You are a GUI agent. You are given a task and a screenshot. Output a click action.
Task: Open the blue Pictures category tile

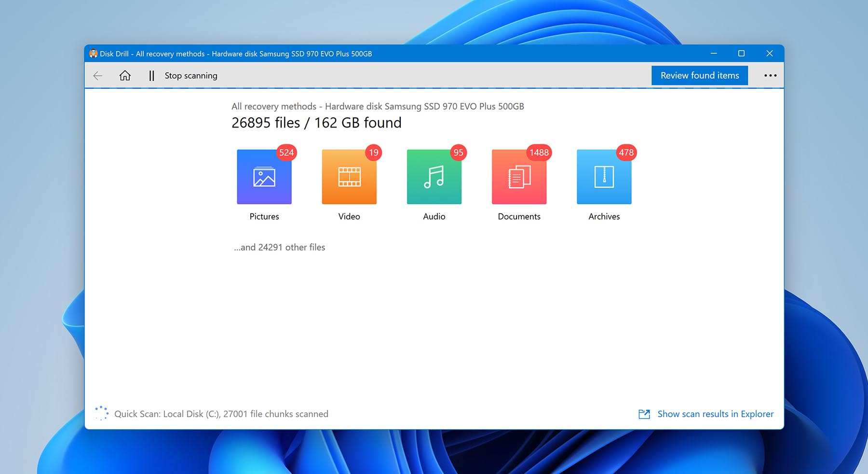(x=264, y=177)
